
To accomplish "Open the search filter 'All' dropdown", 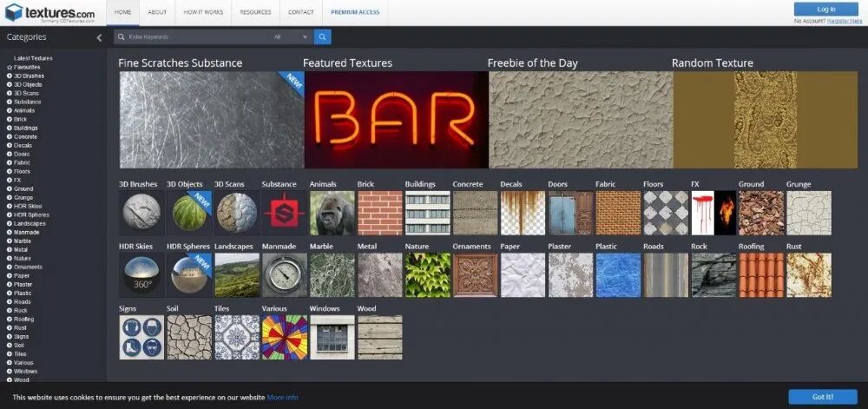I will click(291, 37).
